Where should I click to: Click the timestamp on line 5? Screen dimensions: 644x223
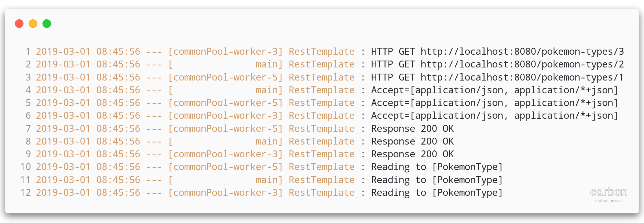click(88, 103)
